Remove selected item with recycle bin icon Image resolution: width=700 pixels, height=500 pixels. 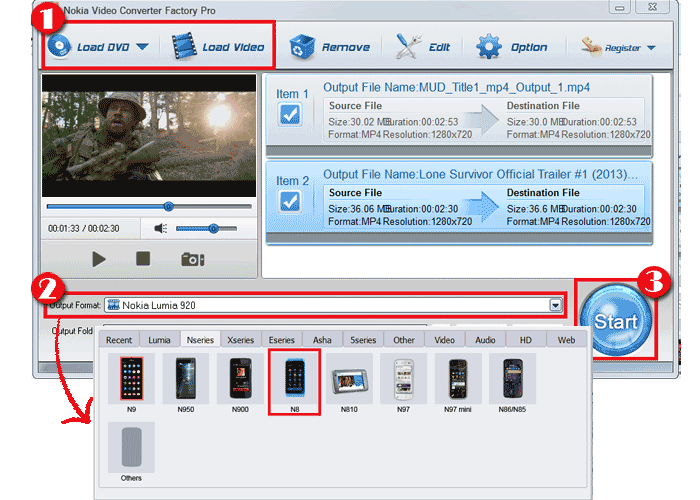pos(329,46)
